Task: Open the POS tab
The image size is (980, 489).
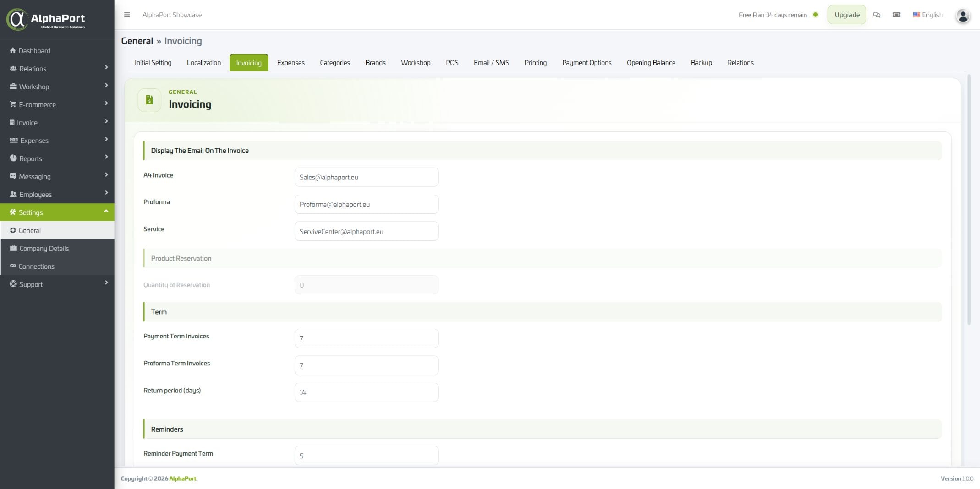Action: tap(452, 63)
